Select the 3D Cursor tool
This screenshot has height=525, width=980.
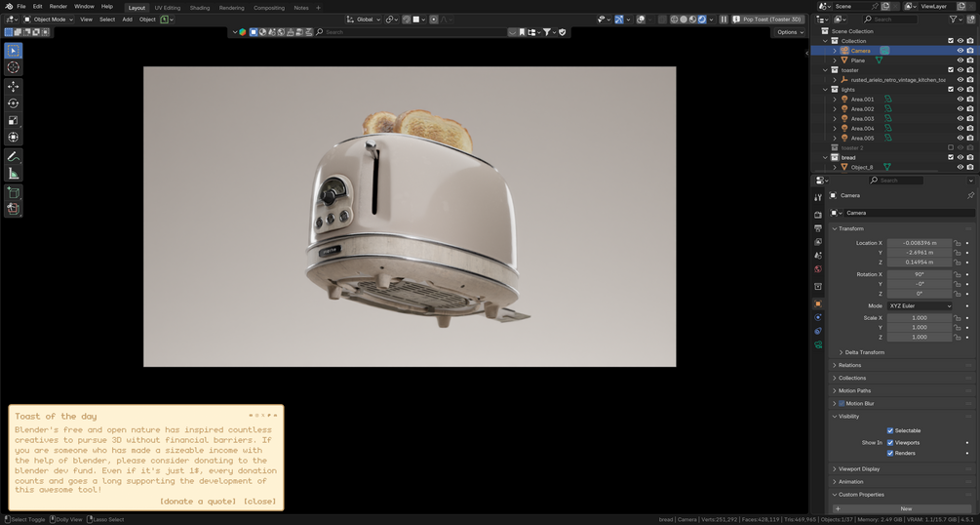pos(13,67)
